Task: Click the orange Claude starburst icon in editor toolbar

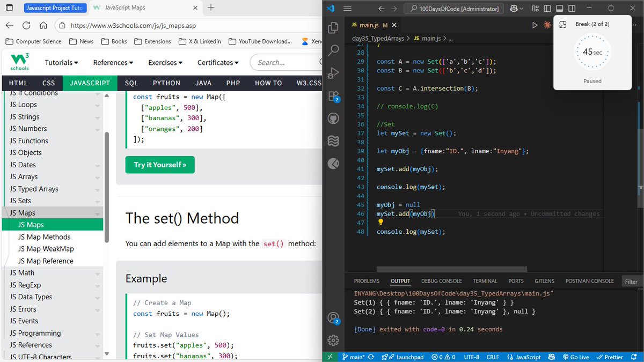Action: pos(547,25)
